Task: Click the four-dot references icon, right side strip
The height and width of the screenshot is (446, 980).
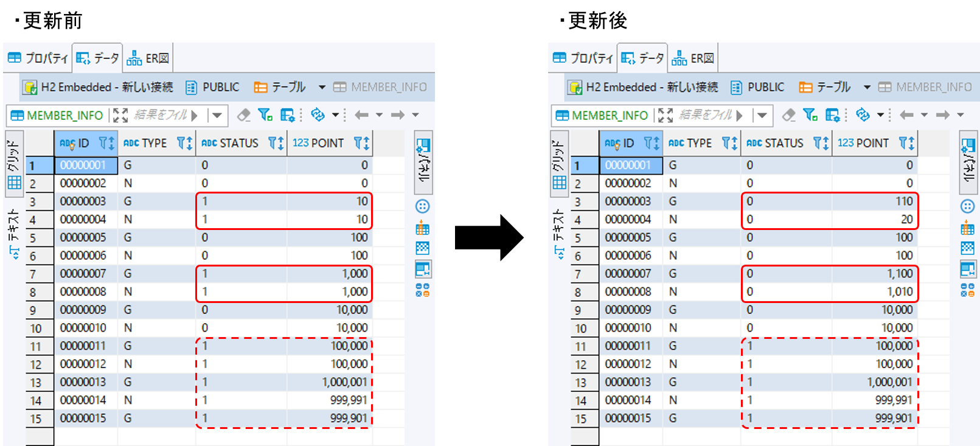Action: click(968, 290)
